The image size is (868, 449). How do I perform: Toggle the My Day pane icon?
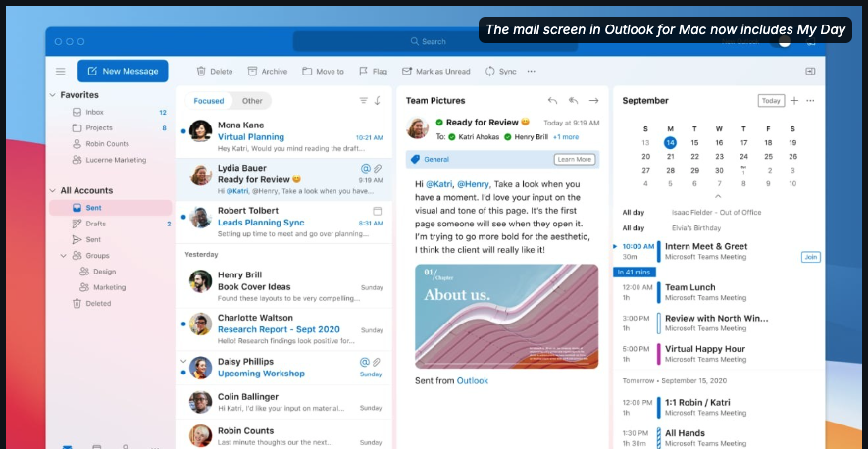[810, 72]
